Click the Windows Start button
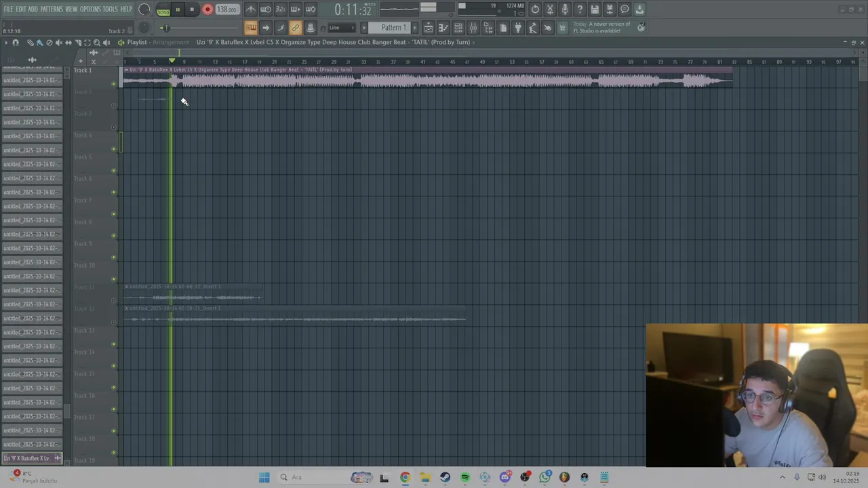Image resolution: width=868 pixels, height=488 pixels. pos(264,478)
